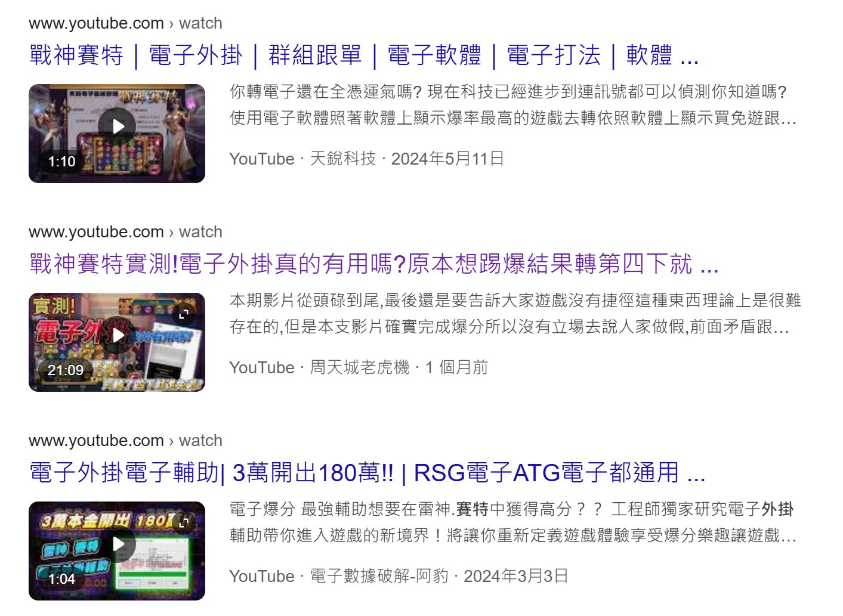The height and width of the screenshot is (616, 843).
Task: Open the 電子外掛電子輔助| 3萬開出180萬 result title
Action: 368,472
